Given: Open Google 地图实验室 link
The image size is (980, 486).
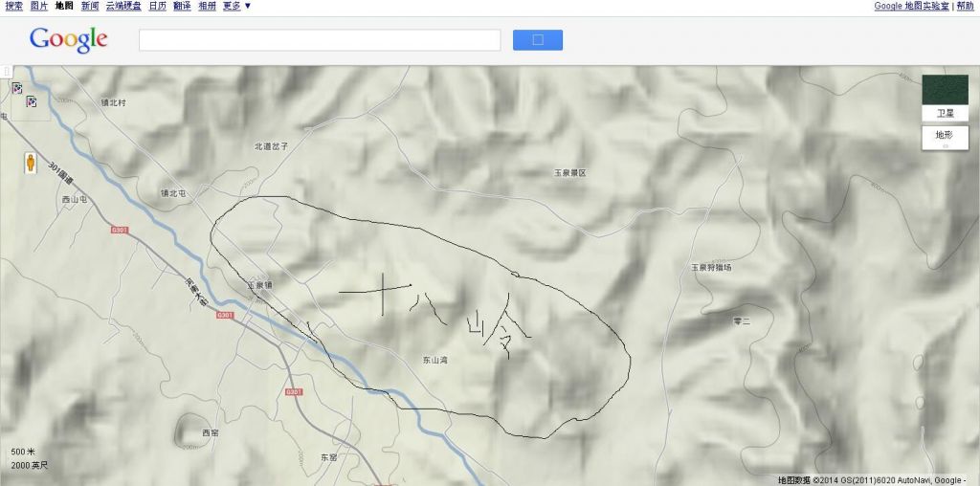Looking at the screenshot, I should (x=912, y=6).
